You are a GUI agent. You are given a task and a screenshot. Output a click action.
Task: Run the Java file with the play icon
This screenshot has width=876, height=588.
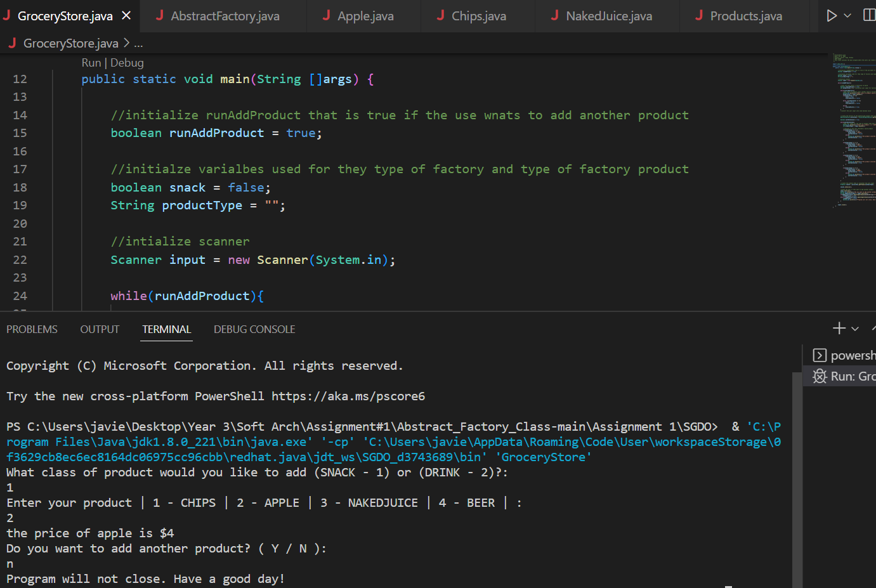tap(833, 14)
